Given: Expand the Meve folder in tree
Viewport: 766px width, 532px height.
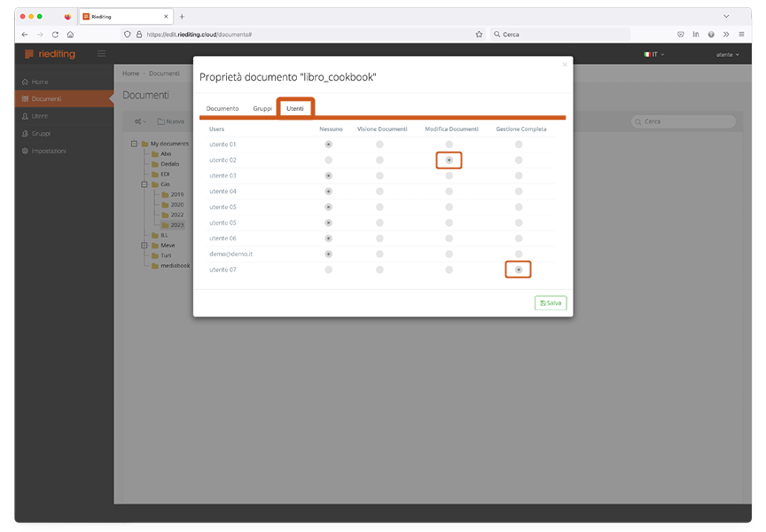Looking at the screenshot, I should [x=144, y=245].
